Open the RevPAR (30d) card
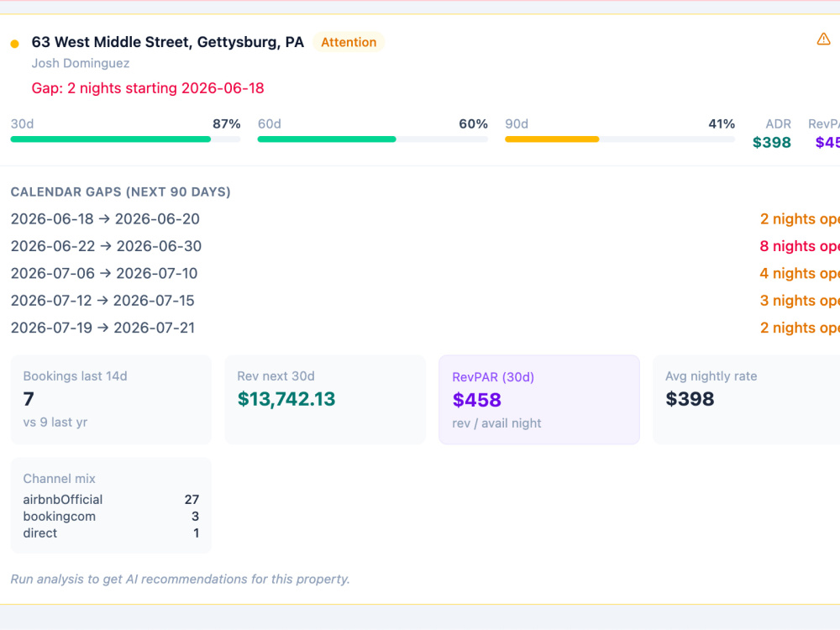 [539, 400]
